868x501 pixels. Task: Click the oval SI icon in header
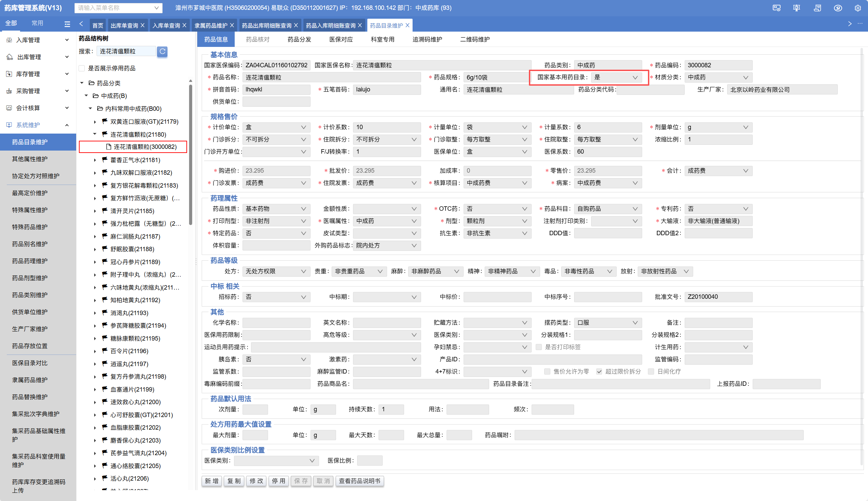pos(838,8)
